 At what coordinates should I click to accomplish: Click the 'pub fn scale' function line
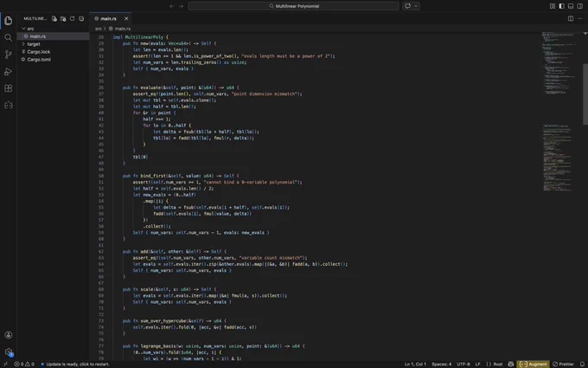coord(169,289)
